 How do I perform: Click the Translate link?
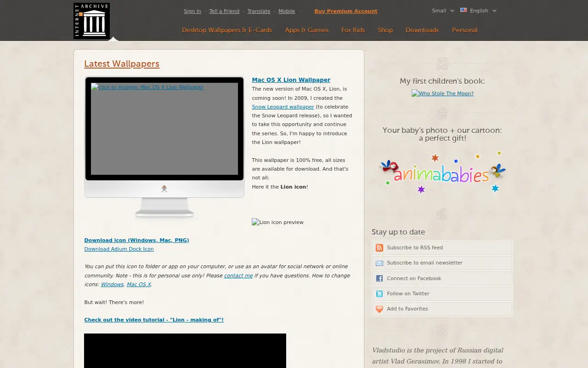pos(259,11)
